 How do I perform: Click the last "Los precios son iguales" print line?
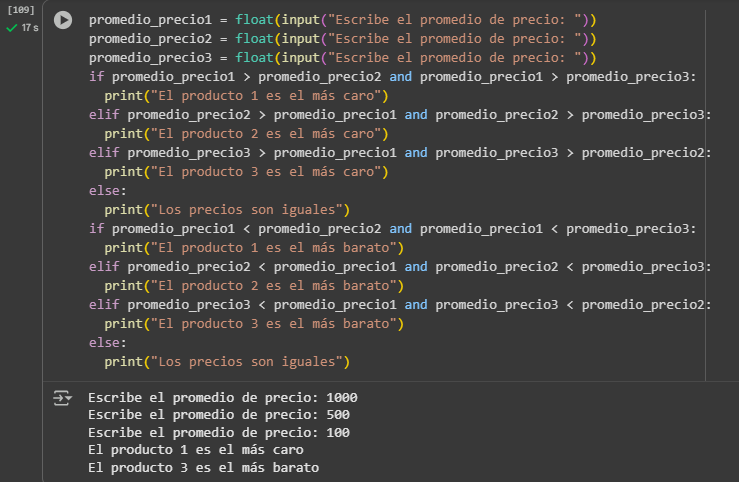(x=230, y=361)
